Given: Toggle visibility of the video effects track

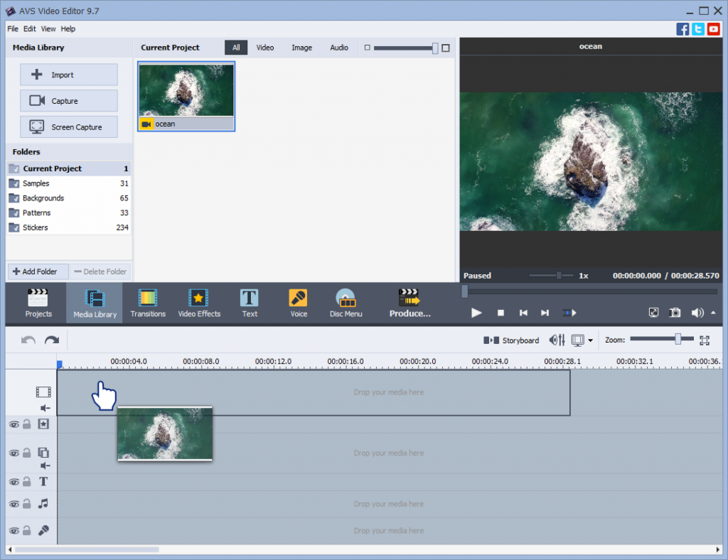Looking at the screenshot, I should pyautogui.click(x=14, y=424).
